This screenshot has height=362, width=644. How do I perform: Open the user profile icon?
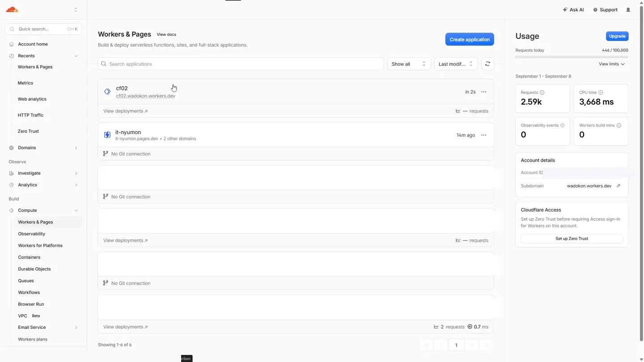628,10
